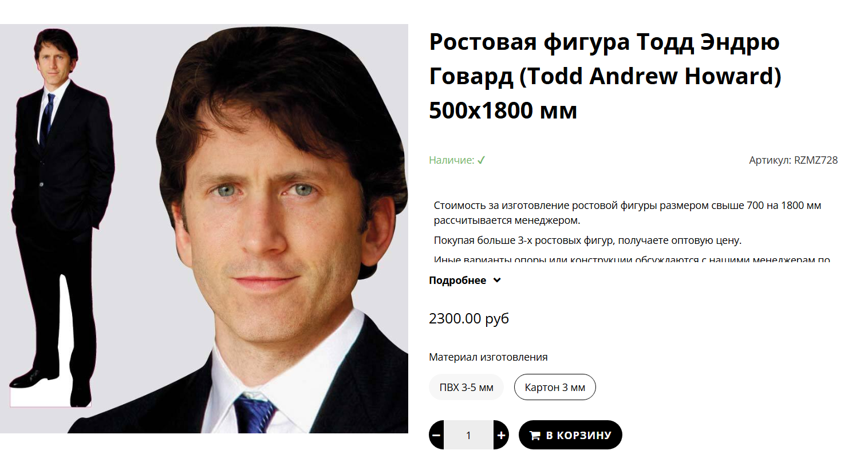The image size is (868, 466).
Task: Click the Артикул RZMZ728 code
Action: coord(793,160)
